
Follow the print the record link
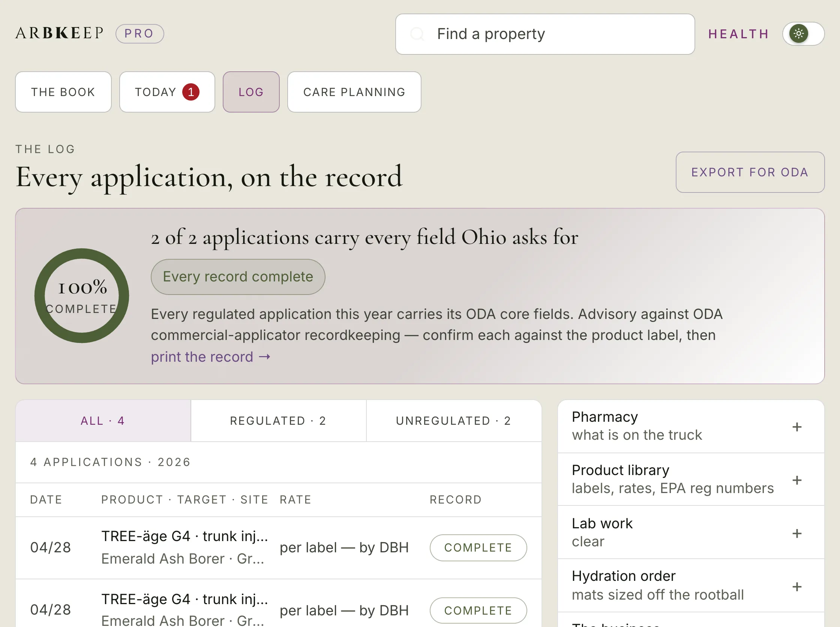(210, 357)
